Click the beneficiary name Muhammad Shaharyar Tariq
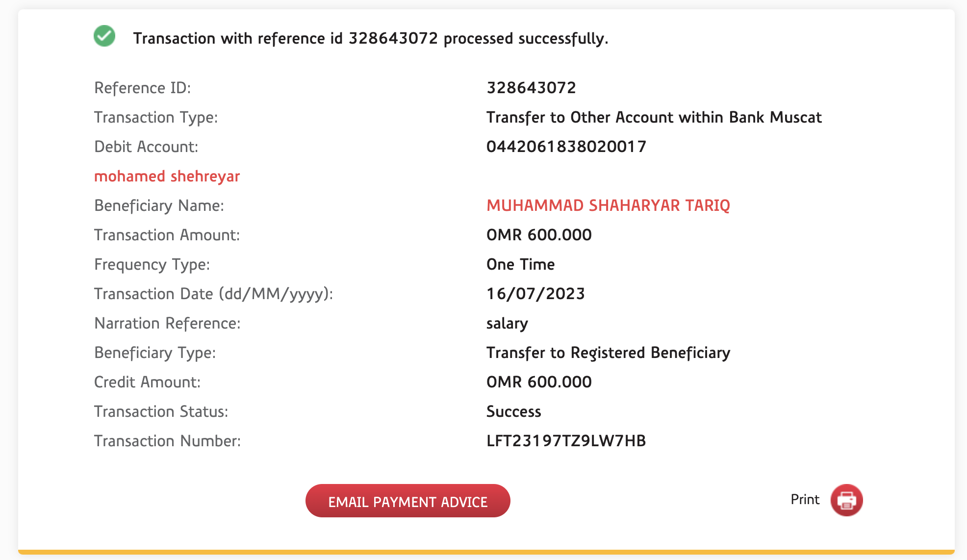 tap(608, 205)
